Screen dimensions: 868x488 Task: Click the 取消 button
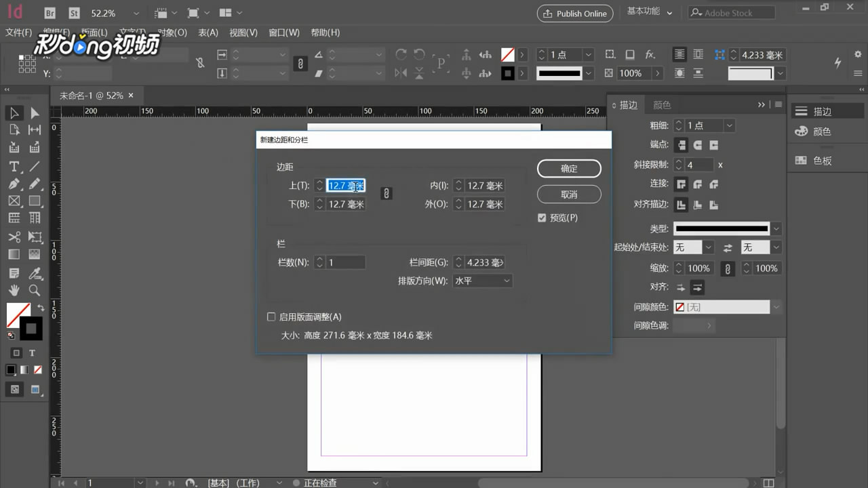(569, 195)
